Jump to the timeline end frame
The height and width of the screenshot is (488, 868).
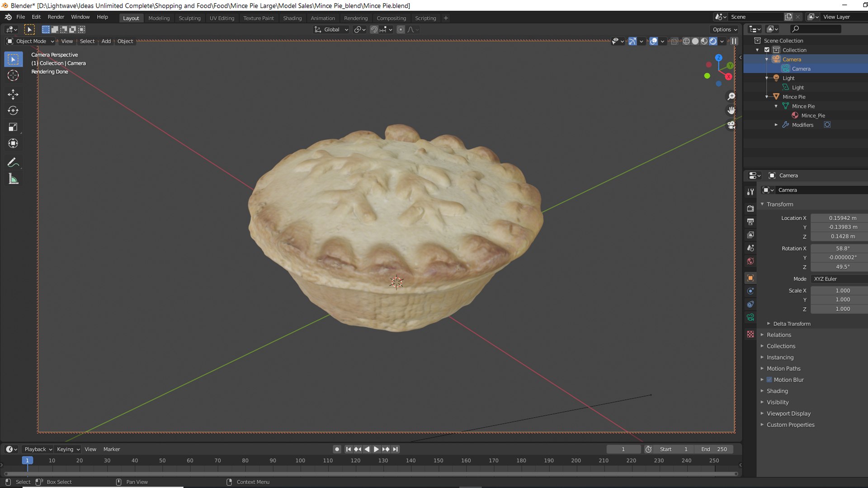[396, 449]
